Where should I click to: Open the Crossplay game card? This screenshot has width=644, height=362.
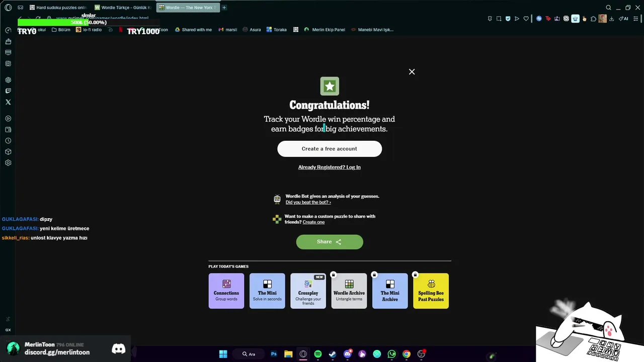308,291
